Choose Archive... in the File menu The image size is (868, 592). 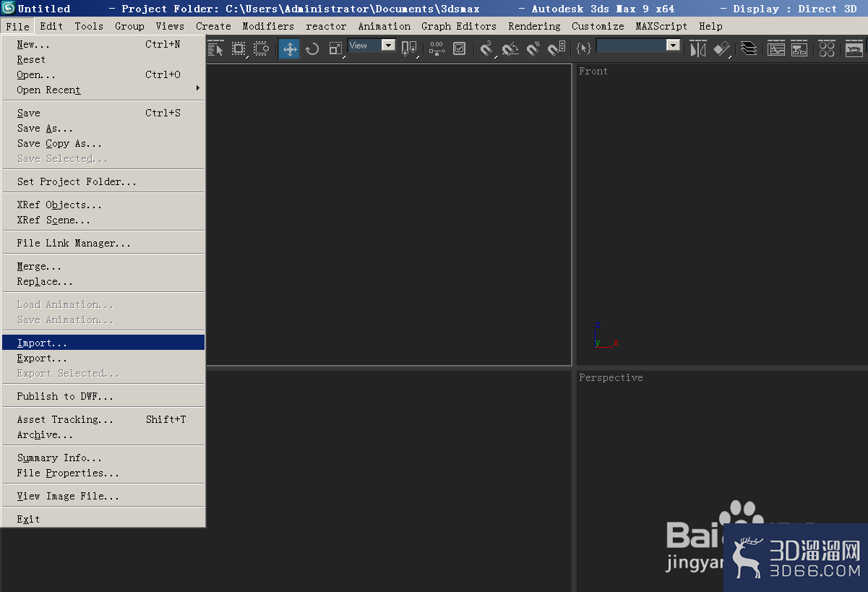coord(103,434)
